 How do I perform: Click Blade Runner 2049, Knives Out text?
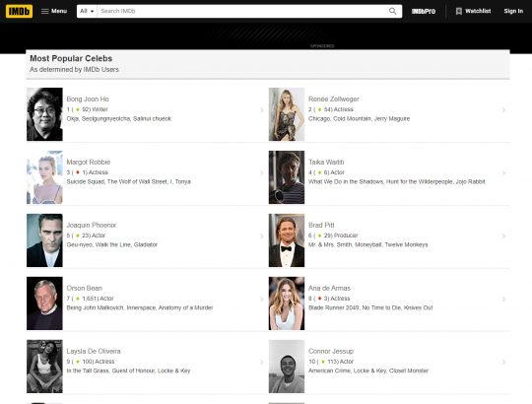point(370,308)
